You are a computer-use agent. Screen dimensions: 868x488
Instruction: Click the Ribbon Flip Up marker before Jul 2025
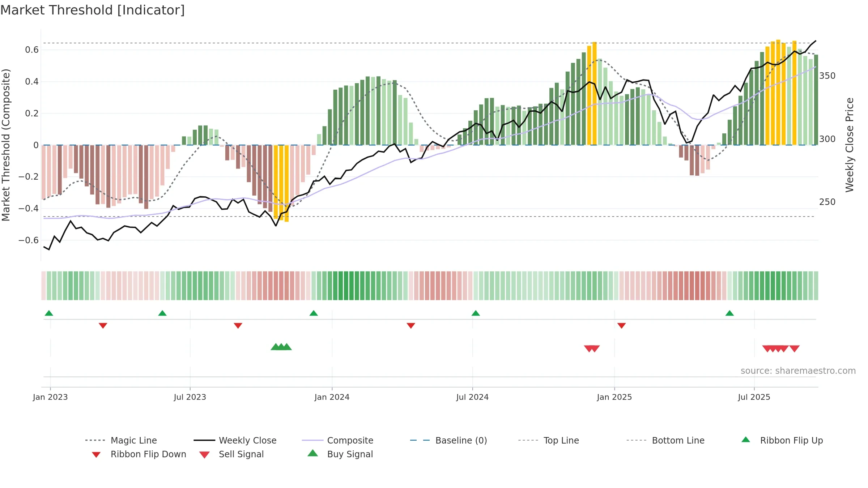point(729,313)
